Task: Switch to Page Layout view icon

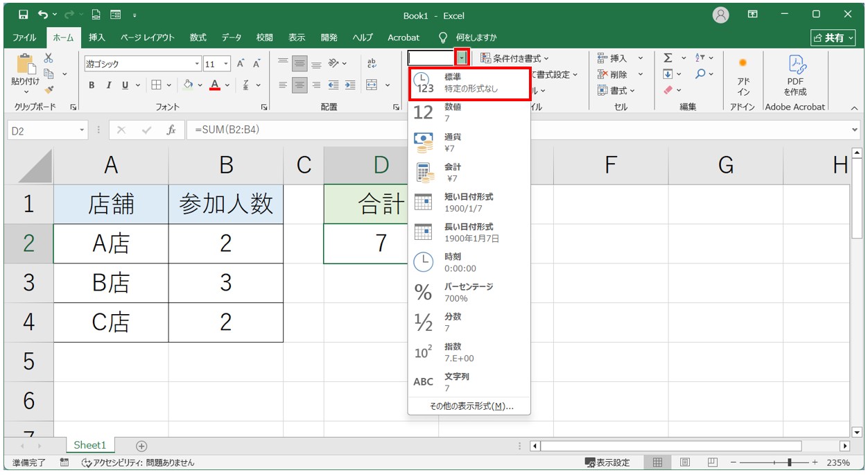Action: tap(685, 463)
